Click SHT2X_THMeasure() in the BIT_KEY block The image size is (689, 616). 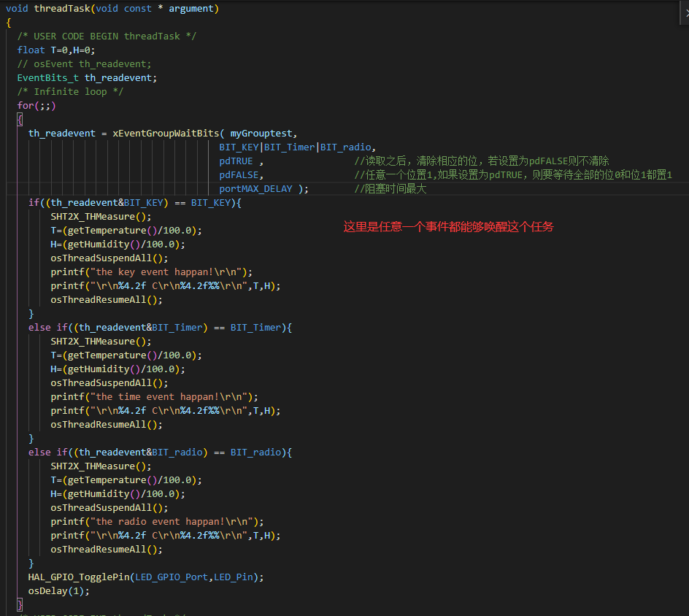(x=101, y=217)
